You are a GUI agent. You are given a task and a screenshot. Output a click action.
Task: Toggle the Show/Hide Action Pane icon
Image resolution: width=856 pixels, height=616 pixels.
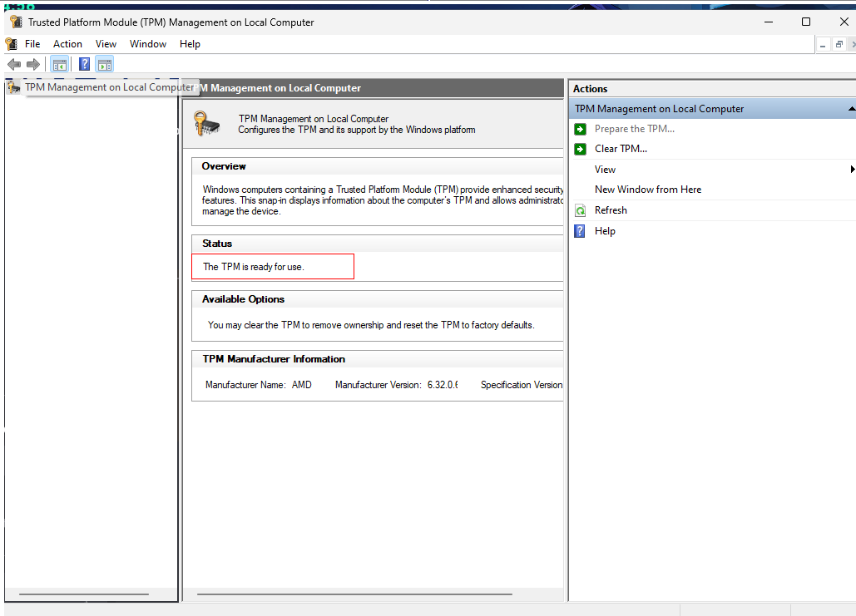pyautogui.click(x=104, y=64)
